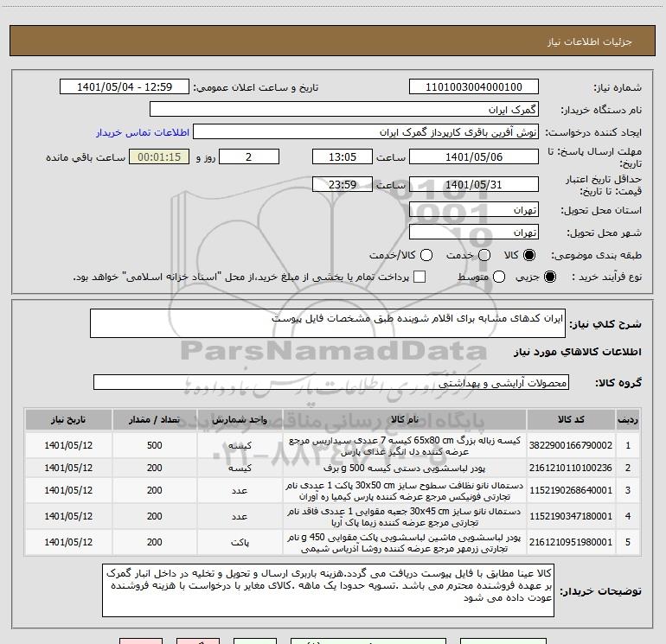The image size is (666, 644).
Task: Click the buyer notes text box
Action: [x=328, y=590]
